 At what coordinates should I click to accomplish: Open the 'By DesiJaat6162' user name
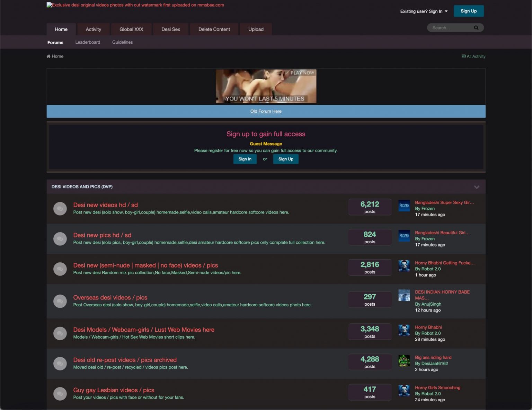click(432, 364)
